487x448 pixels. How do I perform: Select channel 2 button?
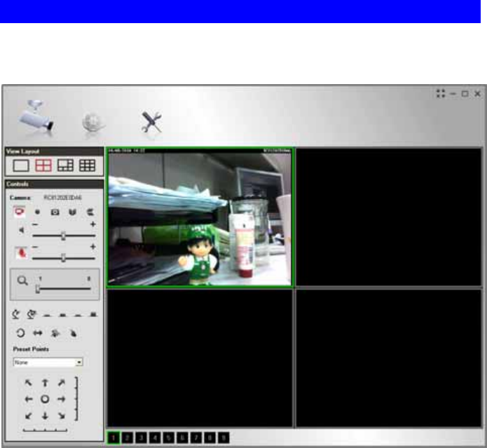(128, 438)
